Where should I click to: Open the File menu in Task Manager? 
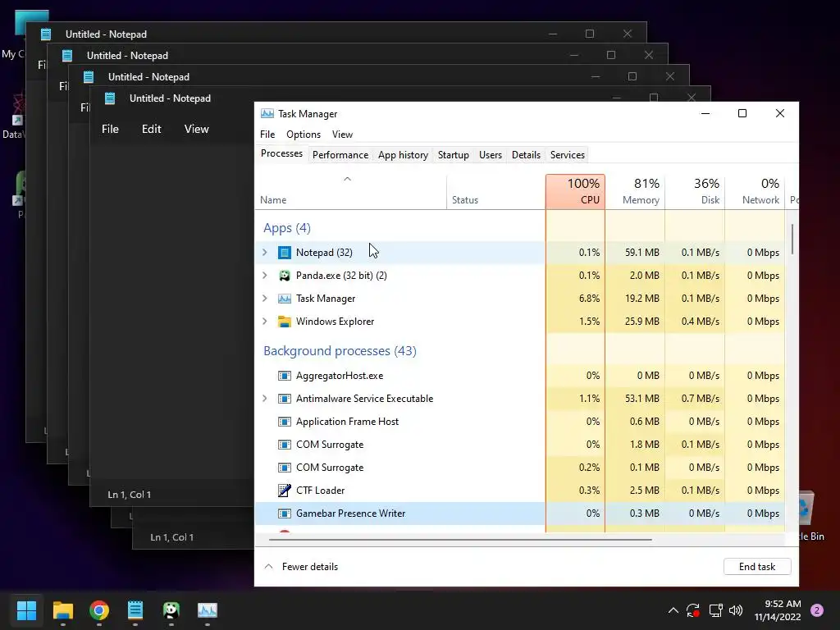[x=267, y=135]
